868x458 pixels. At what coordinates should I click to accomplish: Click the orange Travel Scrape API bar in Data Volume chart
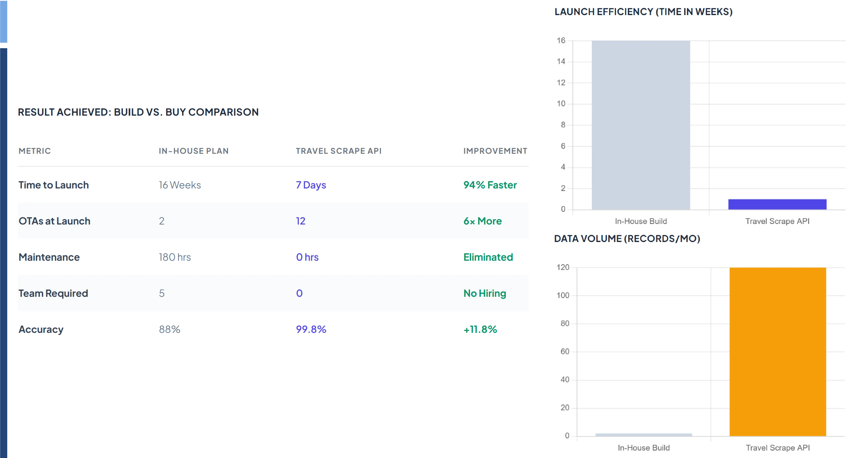(778, 352)
